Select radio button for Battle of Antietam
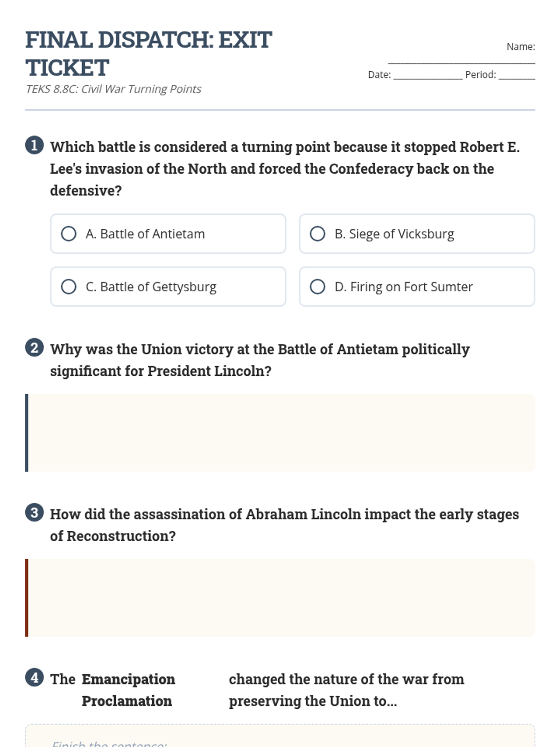This screenshot has height=747, width=560. (69, 234)
